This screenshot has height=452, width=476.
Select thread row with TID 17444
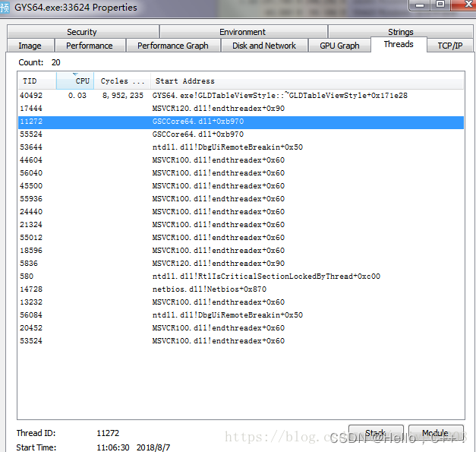(241, 109)
